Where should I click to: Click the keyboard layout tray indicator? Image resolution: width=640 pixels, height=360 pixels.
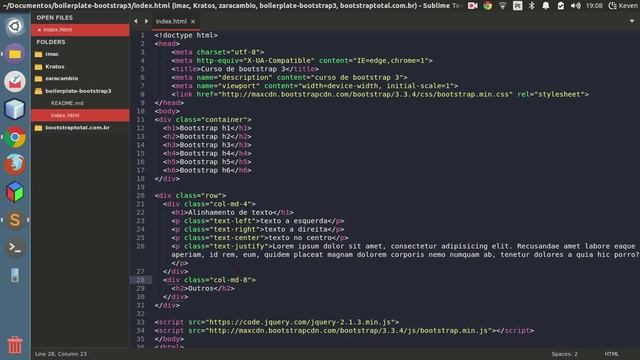[517, 6]
